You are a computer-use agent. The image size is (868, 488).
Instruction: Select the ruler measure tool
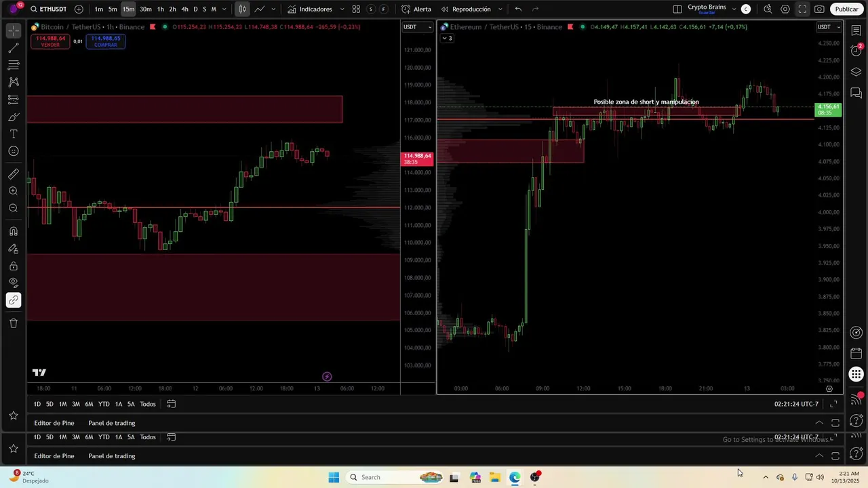[x=14, y=174]
